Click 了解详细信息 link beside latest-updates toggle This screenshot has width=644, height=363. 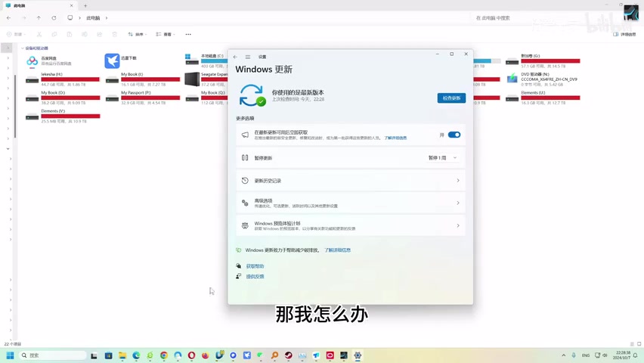tap(395, 138)
